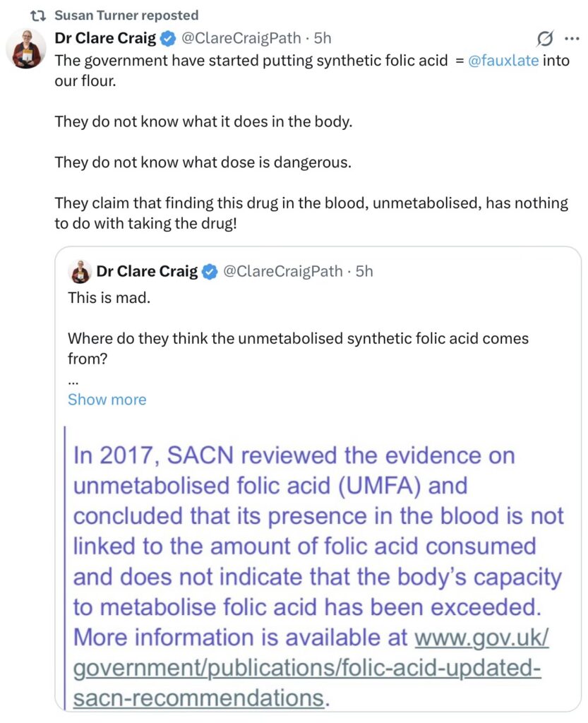Screen dimensions: 588x723
Task: Click Dr Clare Craig's large profile avatar
Action: 26,49
